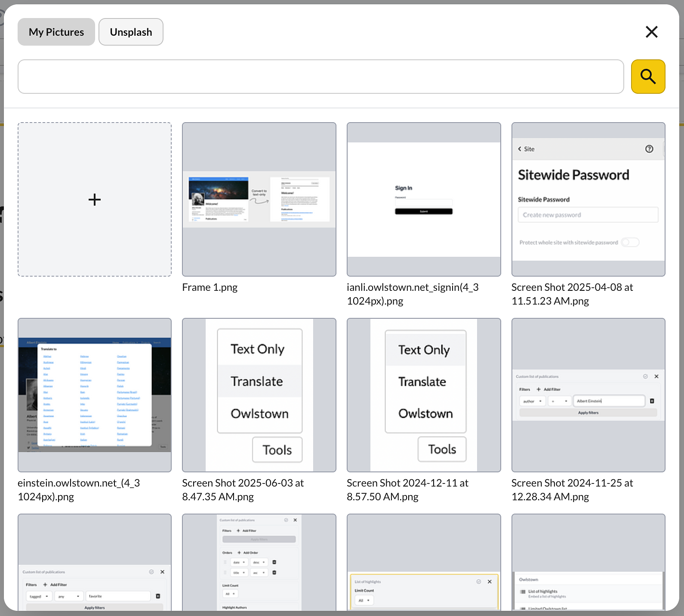Viewport: 684px width, 616px height.
Task: Choose the Screen Shot 2025-06-03 thumbnail
Action: [x=259, y=395]
